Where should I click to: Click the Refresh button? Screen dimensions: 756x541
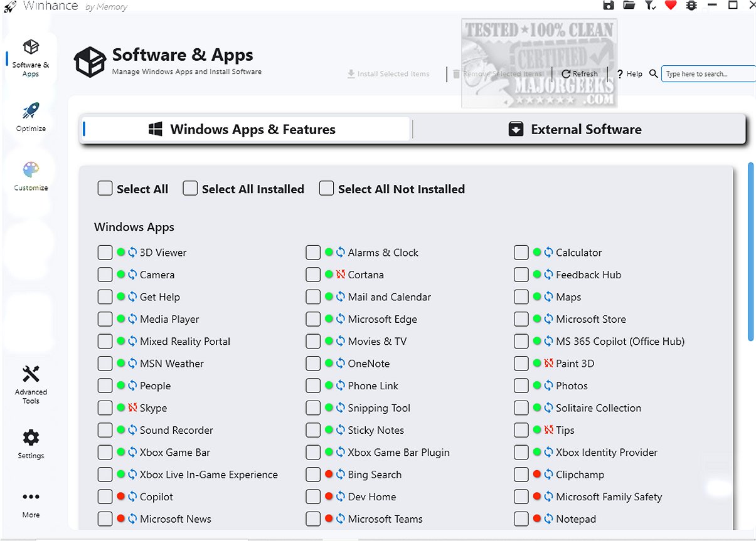pyautogui.click(x=580, y=74)
